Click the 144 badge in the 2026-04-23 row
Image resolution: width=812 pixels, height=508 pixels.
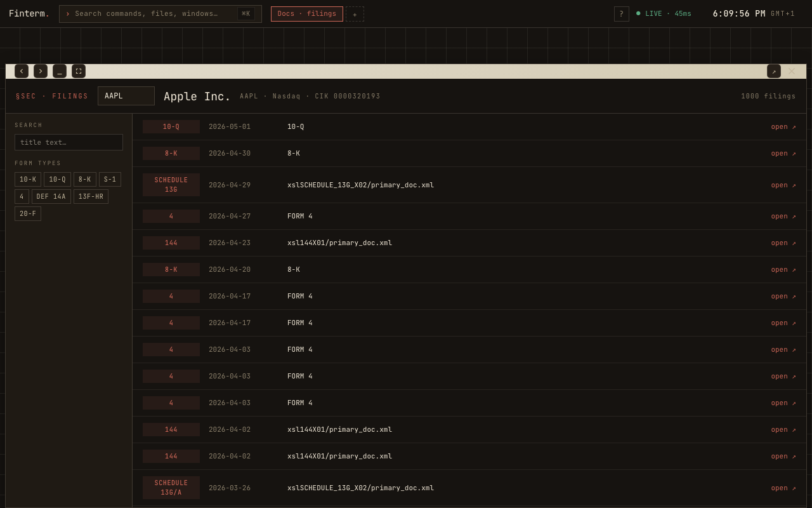pos(171,243)
